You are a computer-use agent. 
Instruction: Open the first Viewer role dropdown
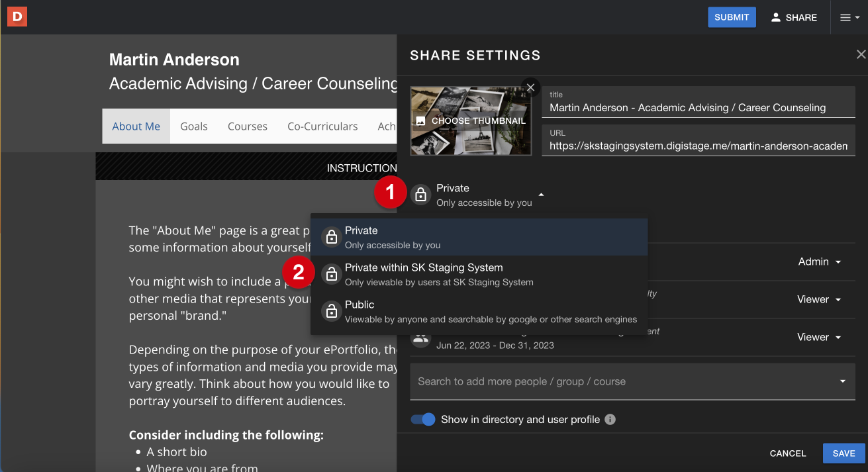(x=820, y=299)
